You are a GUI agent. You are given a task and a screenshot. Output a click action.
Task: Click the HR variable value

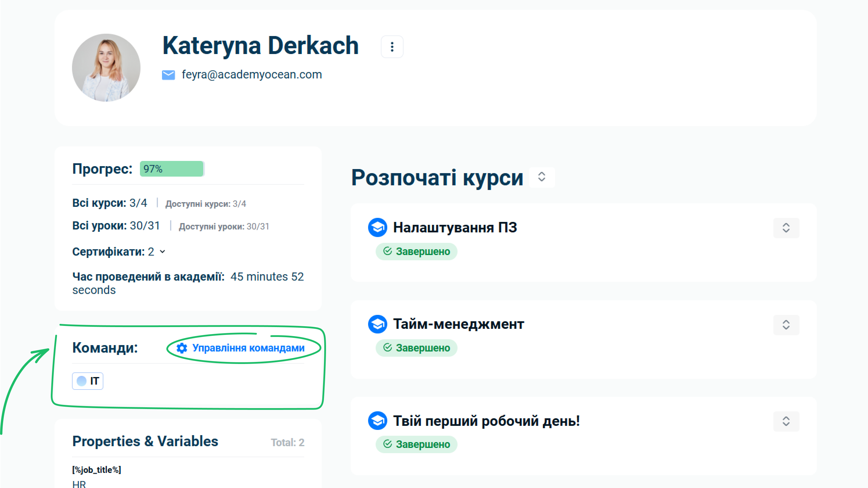click(79, 484)
